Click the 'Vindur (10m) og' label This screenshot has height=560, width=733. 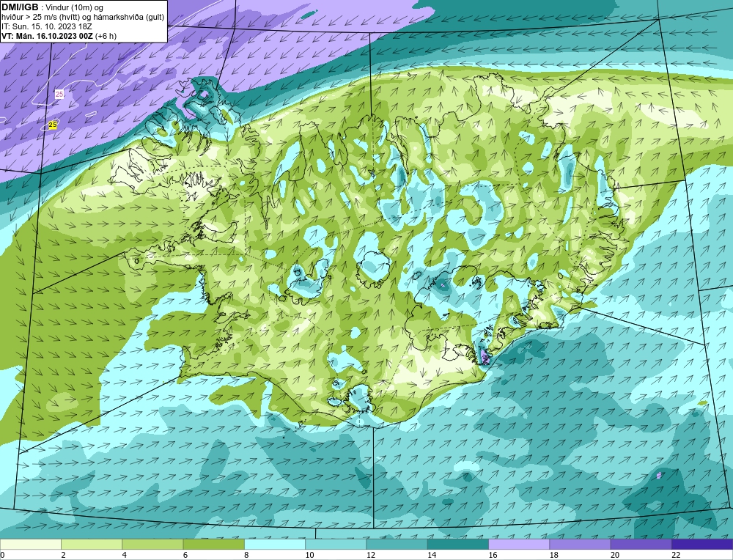pos(75,7)
